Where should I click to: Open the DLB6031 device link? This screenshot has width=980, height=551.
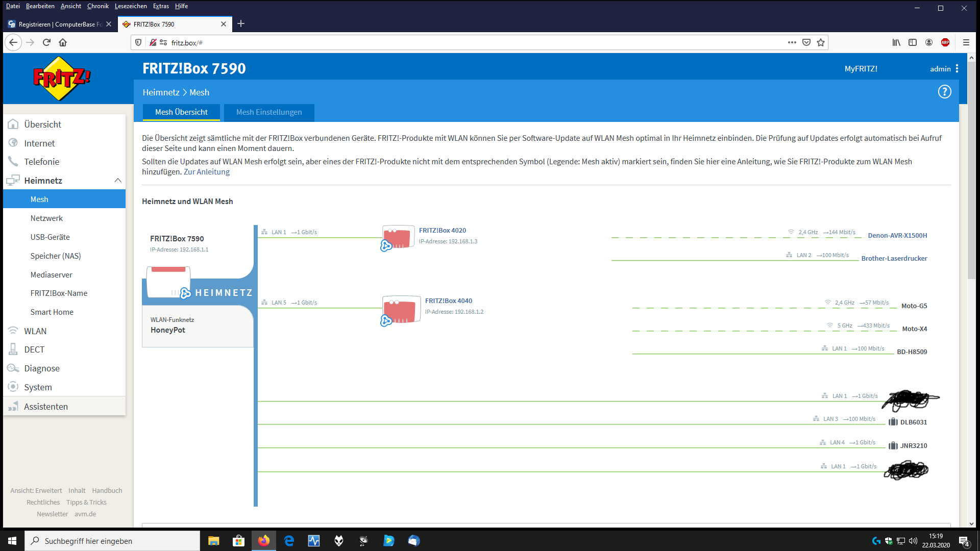pos(914,422)
